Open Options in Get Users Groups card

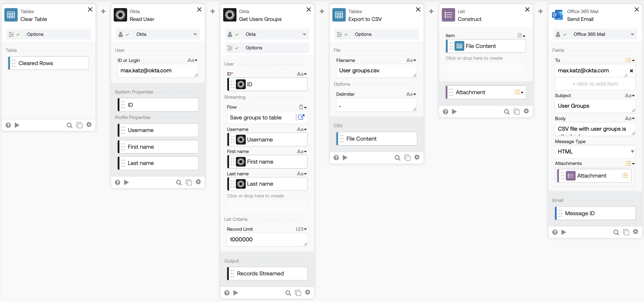coord(254,48)
